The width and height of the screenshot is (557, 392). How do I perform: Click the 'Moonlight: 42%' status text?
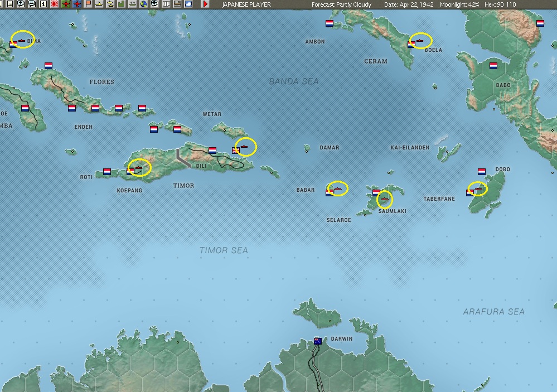(x=459, y=4)
